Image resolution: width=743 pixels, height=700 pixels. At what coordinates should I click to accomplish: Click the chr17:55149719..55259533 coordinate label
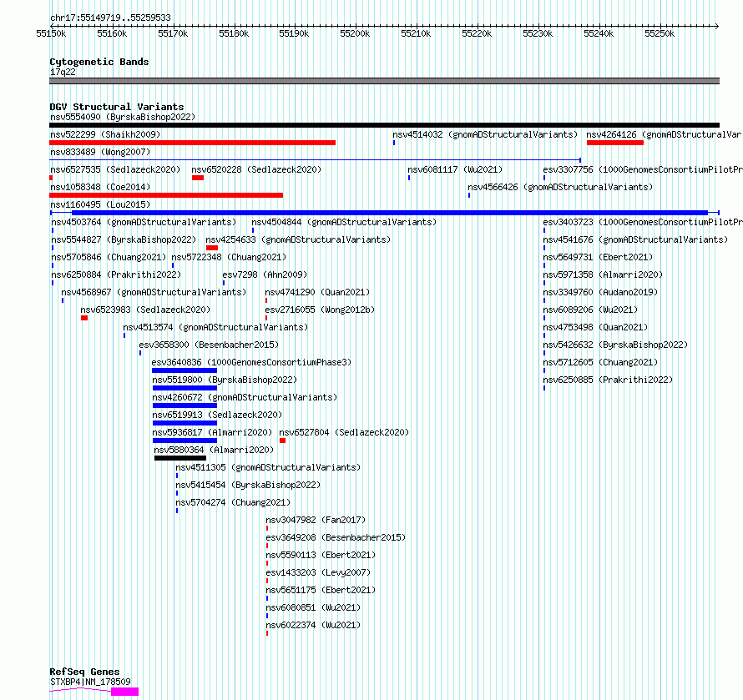(x=110, y=18)
